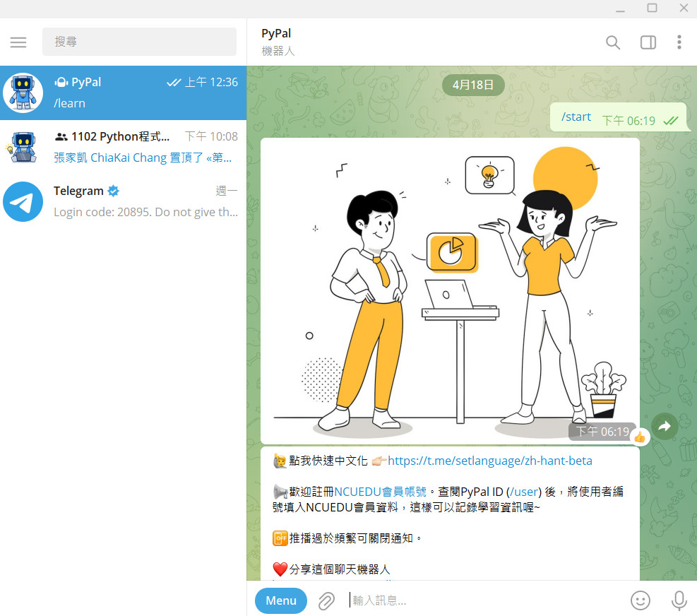Forward the image via the share arrow icon
Viewport: 697px width, 616px height.
(x=664, y=426)
